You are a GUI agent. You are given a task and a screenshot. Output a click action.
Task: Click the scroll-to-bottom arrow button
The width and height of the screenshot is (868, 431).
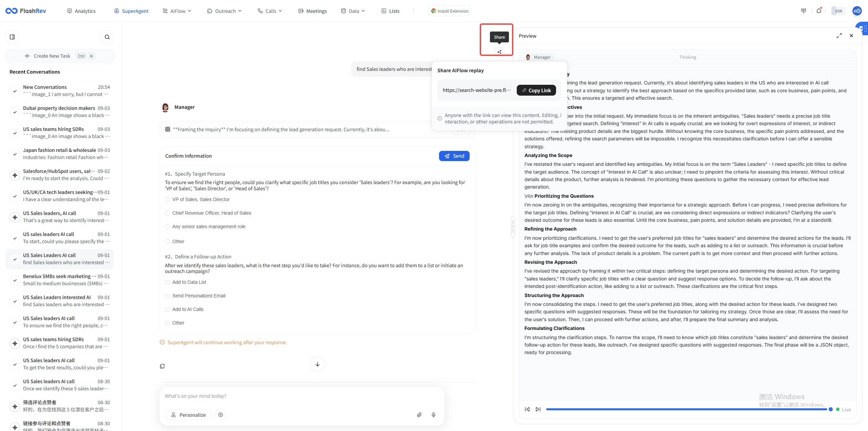coord(318,364)
